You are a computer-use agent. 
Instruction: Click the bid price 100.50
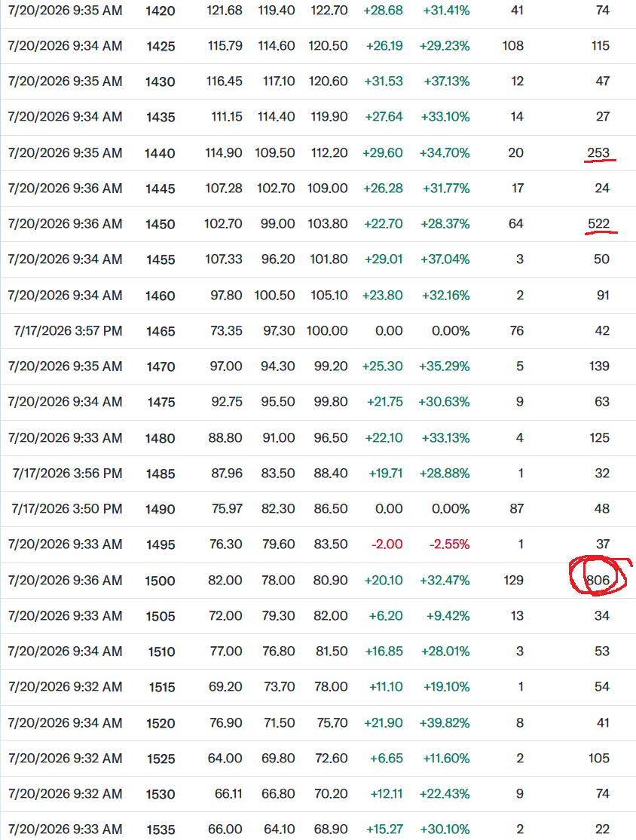click(274, 296)
